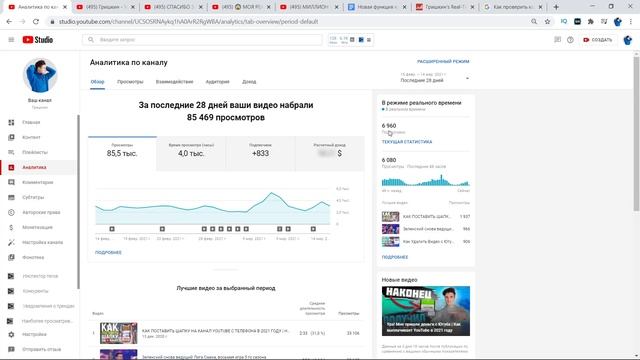This screenshot has height=360, width=640.
Task: Click the Зеленский снова ведущий realtime video title
Action: tap(428, 229)
